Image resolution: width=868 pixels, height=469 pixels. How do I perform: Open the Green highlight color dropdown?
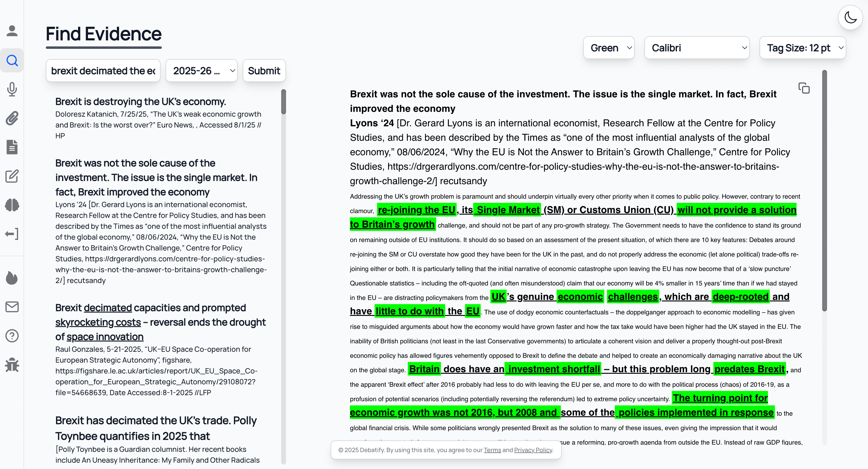tap(609, 48)
